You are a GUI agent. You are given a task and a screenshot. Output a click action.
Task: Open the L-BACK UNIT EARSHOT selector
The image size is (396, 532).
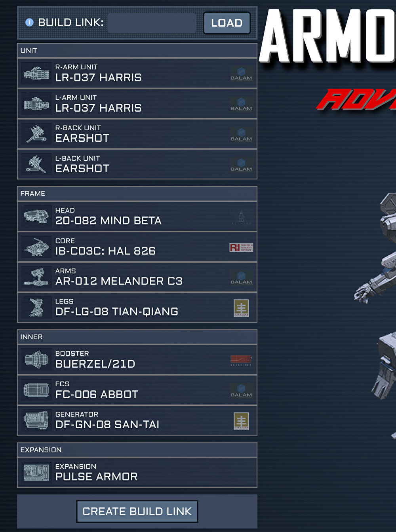pyautogui.click(x=137, y=164)
